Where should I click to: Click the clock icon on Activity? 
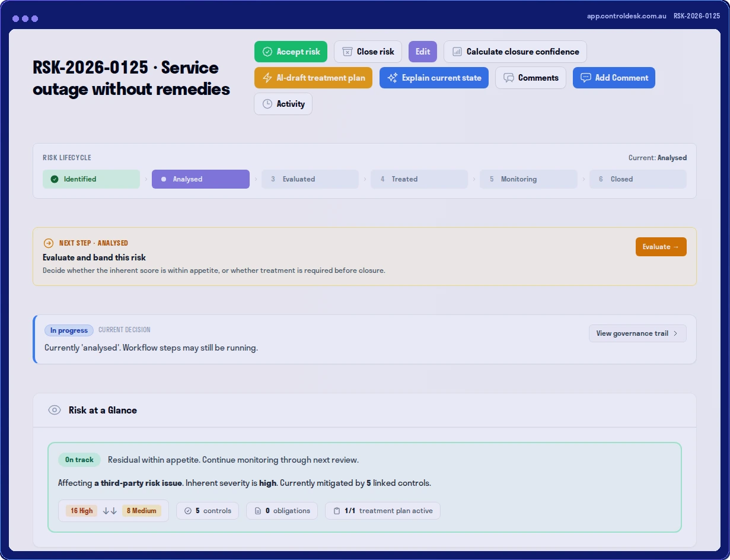[x=267, y=104]
